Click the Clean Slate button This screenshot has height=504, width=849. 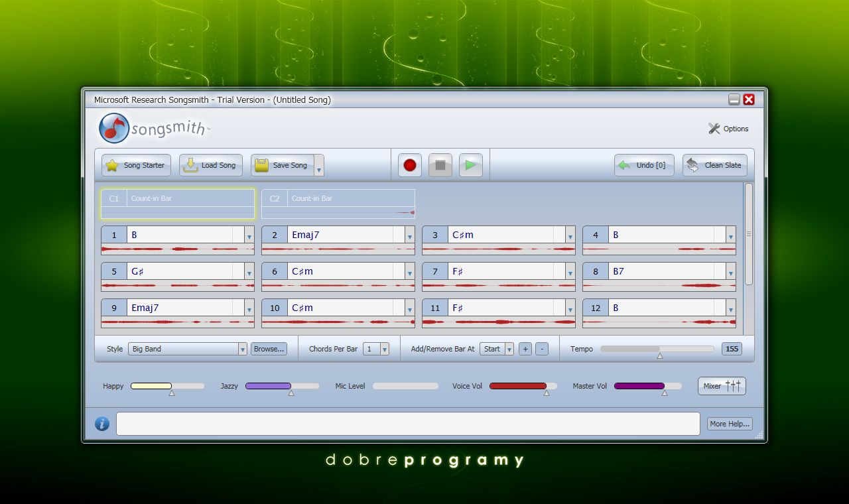tap(715, 165)
